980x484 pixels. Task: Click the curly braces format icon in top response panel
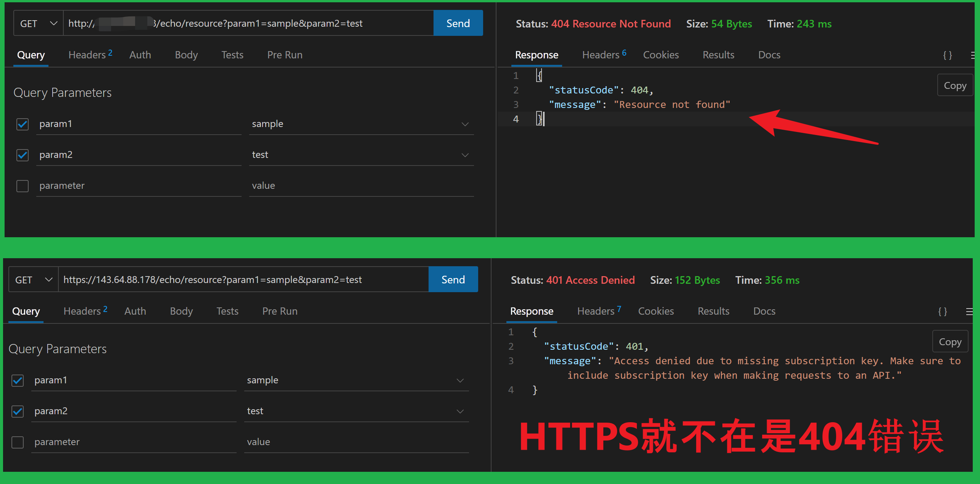click(x=947, y=55)
